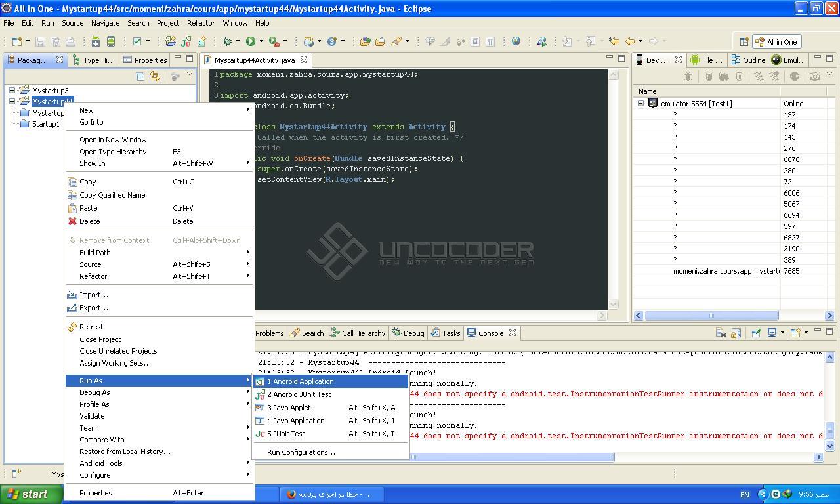The width and height of the screenshot is (840, 504).
Task: Click the Screen Capture camera icon in Devices
Action: pyautogui.click(x=814, y=77)
